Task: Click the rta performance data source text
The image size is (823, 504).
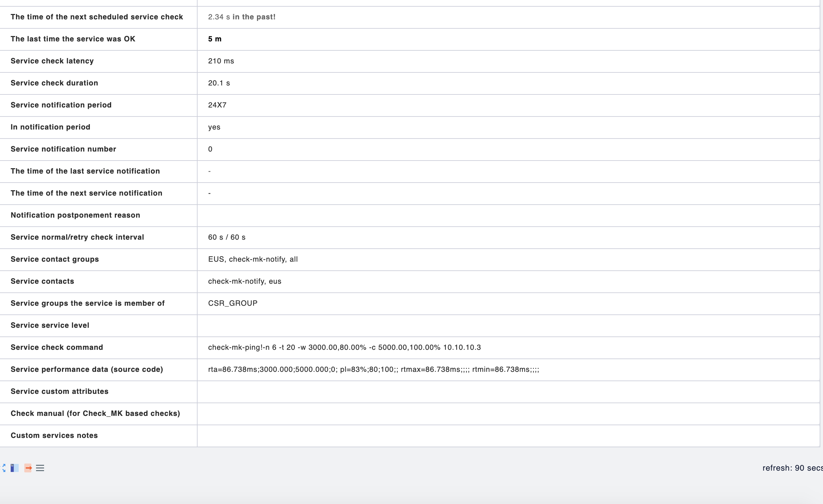Action: pos(373,370)
